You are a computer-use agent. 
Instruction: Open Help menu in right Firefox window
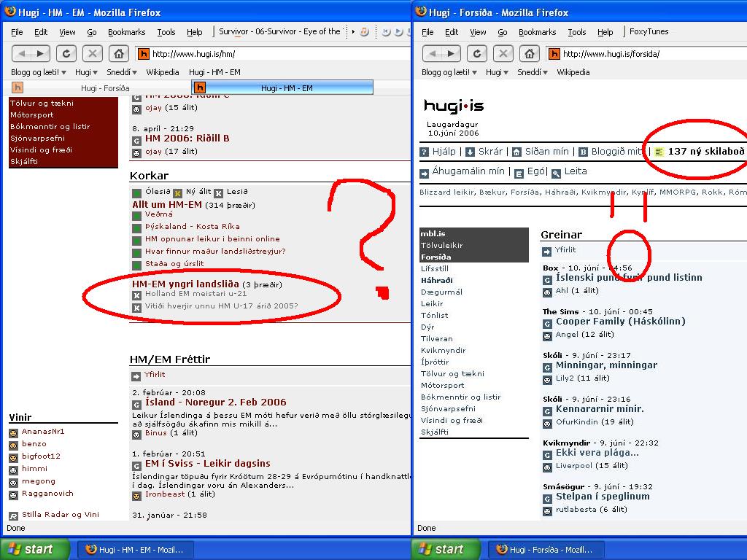[x=605, y=32]
